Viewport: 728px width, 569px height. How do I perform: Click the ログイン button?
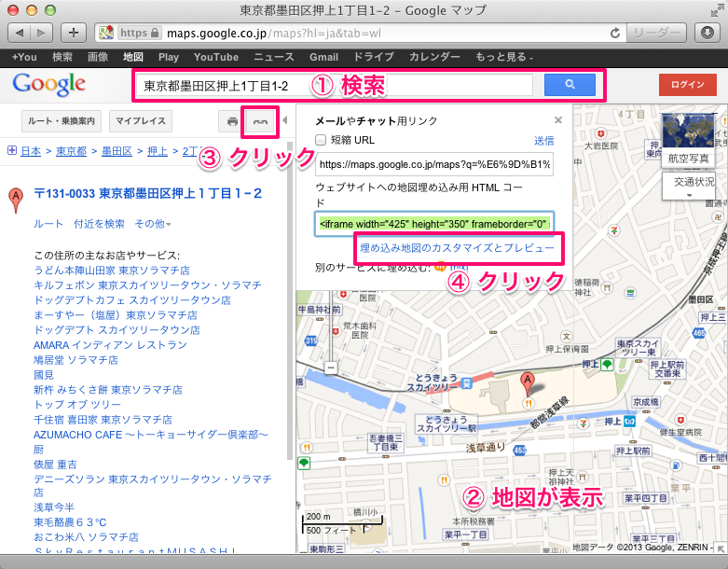[x=688, y=85]
